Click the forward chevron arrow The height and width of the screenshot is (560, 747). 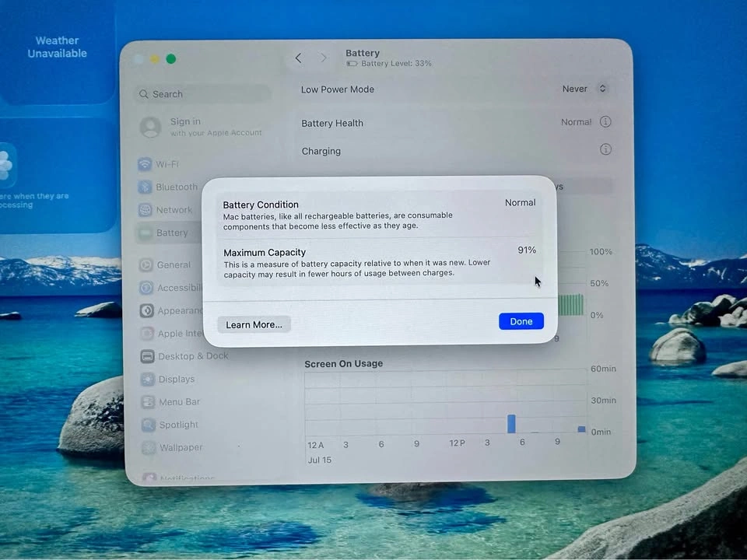pyautogui.click(x=324, y=58)
